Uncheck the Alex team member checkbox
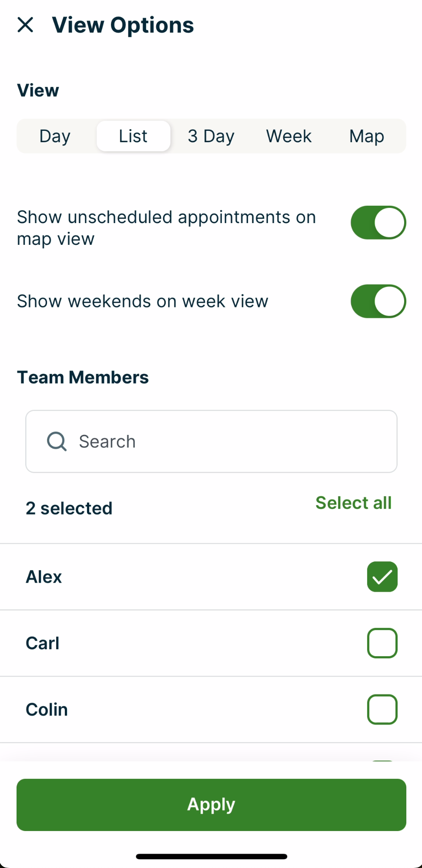Viewport: 422px width, 868px height. (x=382, y=577)
